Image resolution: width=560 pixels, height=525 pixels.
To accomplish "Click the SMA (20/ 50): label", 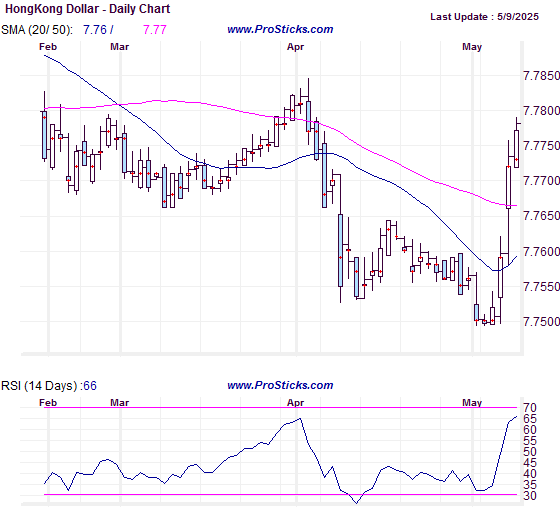I will click(x=37, y=30).
